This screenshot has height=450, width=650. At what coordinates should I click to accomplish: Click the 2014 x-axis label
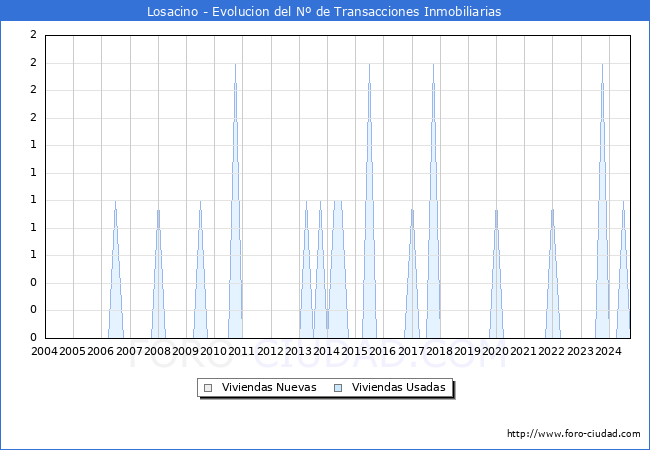coord(326,351)
